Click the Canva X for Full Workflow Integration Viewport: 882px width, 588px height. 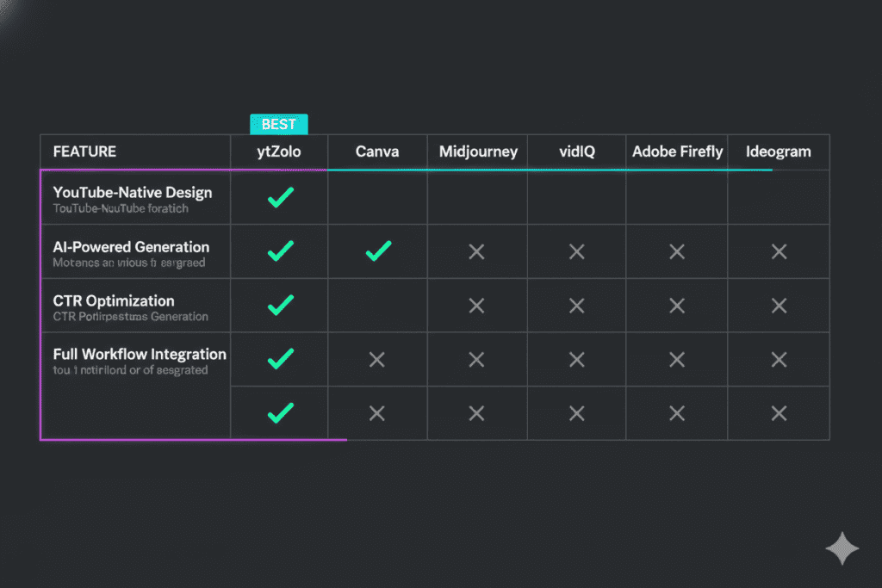pos(377,360)
